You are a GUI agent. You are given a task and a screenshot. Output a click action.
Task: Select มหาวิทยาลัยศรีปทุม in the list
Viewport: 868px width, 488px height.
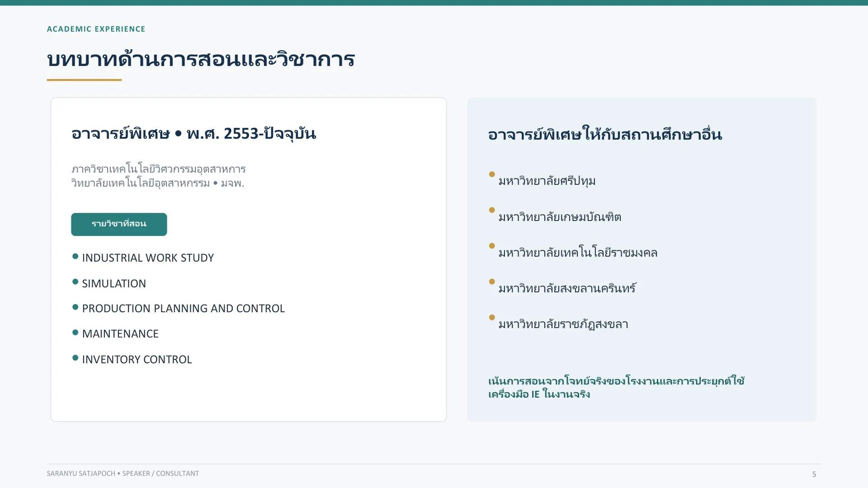(x=547, y=181)
